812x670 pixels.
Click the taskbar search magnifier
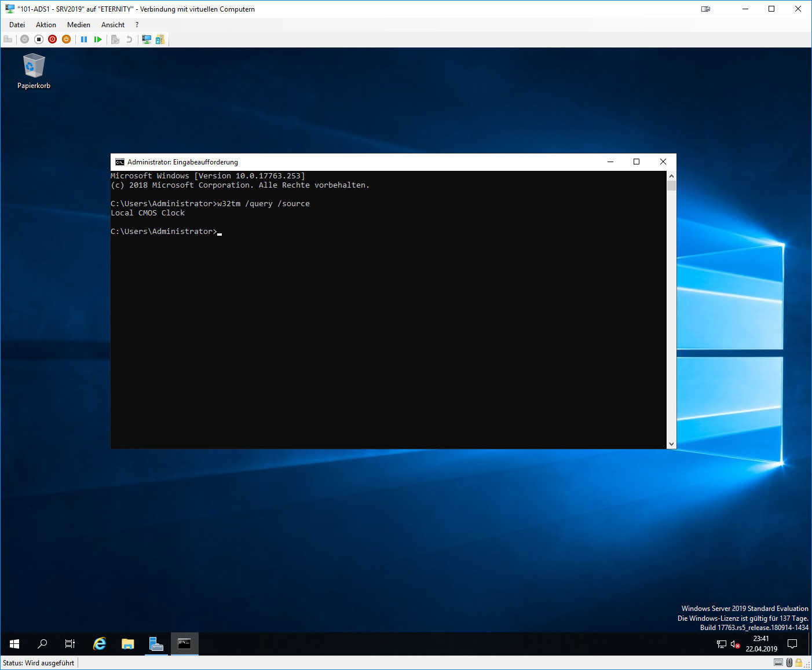[x=42, y=644]
